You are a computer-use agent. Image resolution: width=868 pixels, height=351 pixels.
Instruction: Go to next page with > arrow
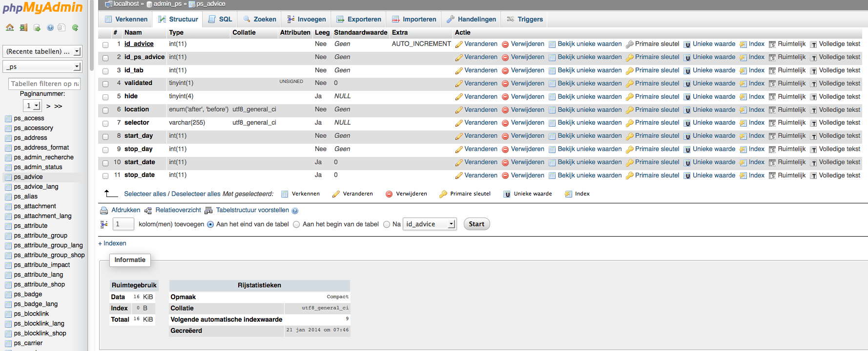pos(48,106)
